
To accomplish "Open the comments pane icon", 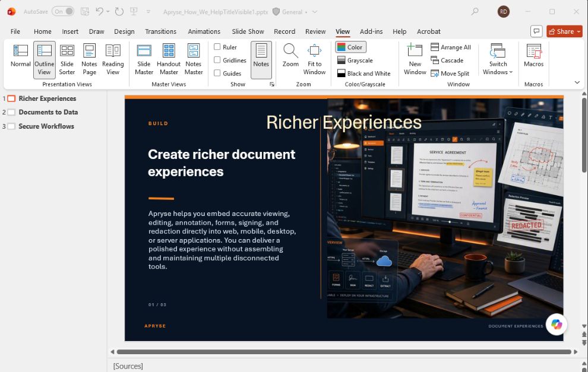I will click(x=537, y=31).
